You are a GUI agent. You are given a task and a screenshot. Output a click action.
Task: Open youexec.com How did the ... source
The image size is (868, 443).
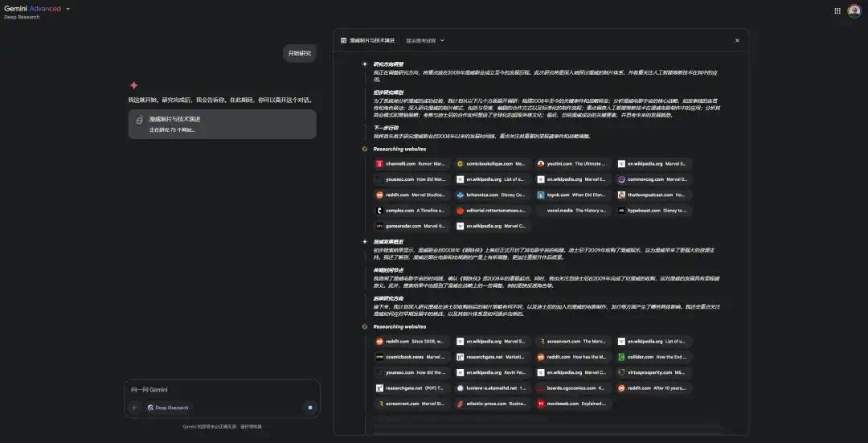[x=410, y=373]
